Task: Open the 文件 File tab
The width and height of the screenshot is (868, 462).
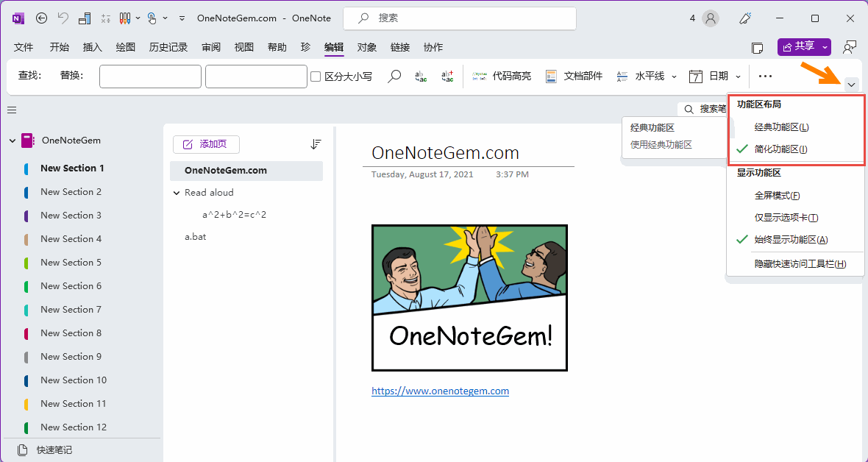Action: pyautogui.click(x=24, y=48)
